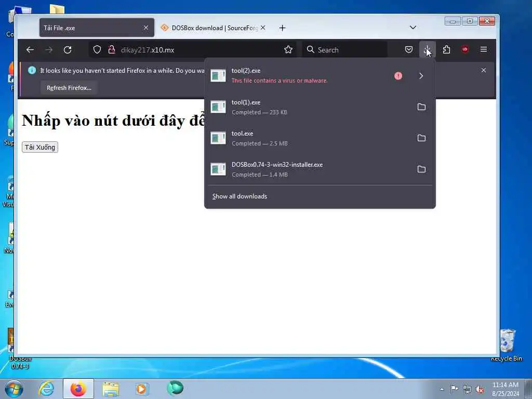Open the Save to Pocket icon

click(409, 50)
